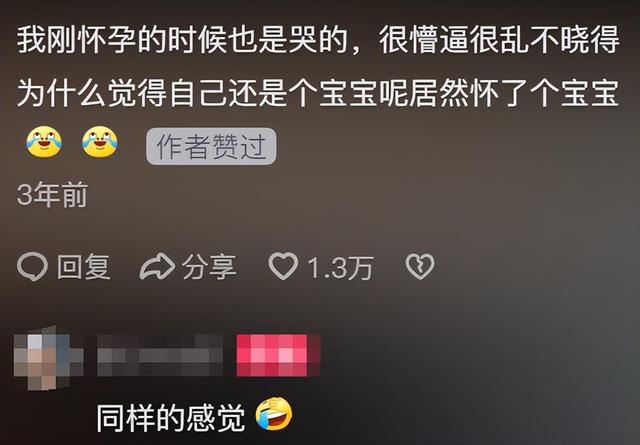Tap the pink pixelated badge
640x445 pixels.
pos(278,355)
